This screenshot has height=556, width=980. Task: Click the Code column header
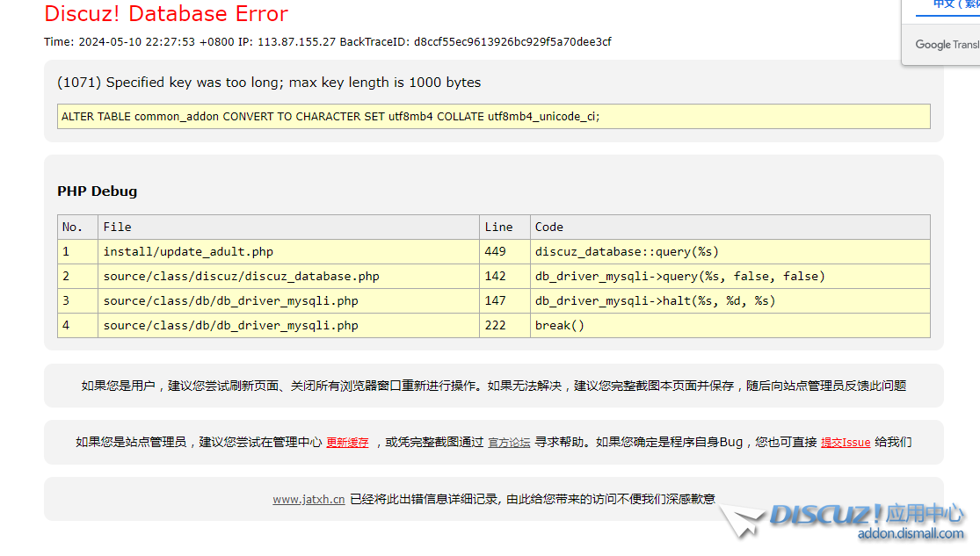[549, 227]
